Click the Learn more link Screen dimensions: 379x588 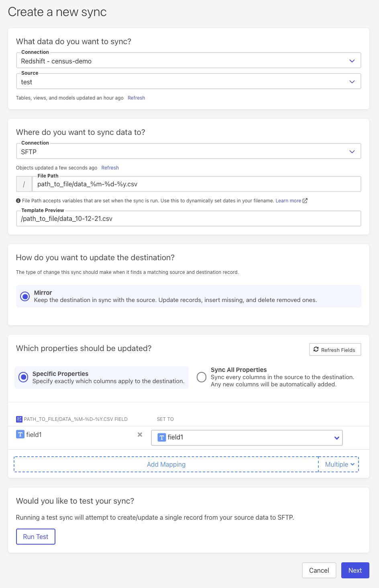pyautogui.click(x=288, y=201)
